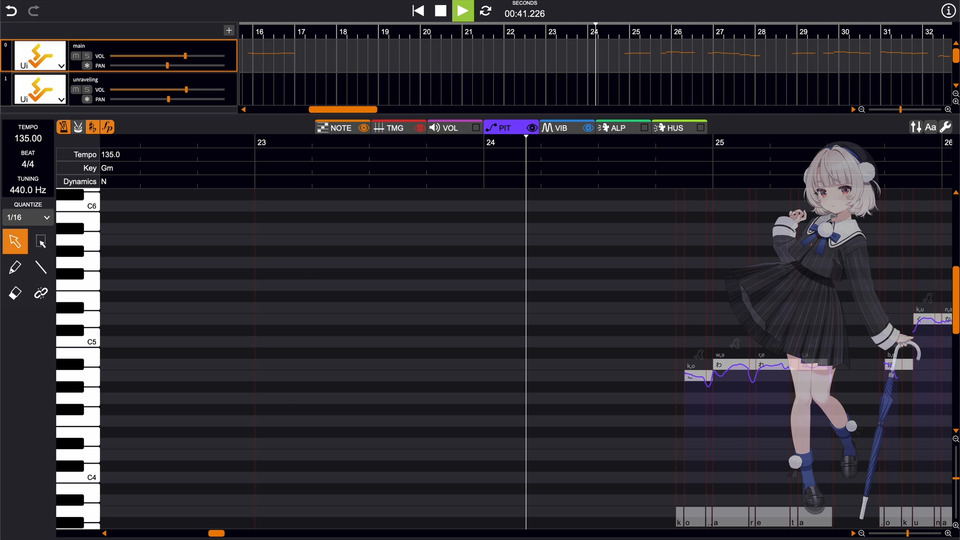Click the 135.0 tempo lane marker
960x540 pixels.
pyautogui.click(x=111, y=154)
